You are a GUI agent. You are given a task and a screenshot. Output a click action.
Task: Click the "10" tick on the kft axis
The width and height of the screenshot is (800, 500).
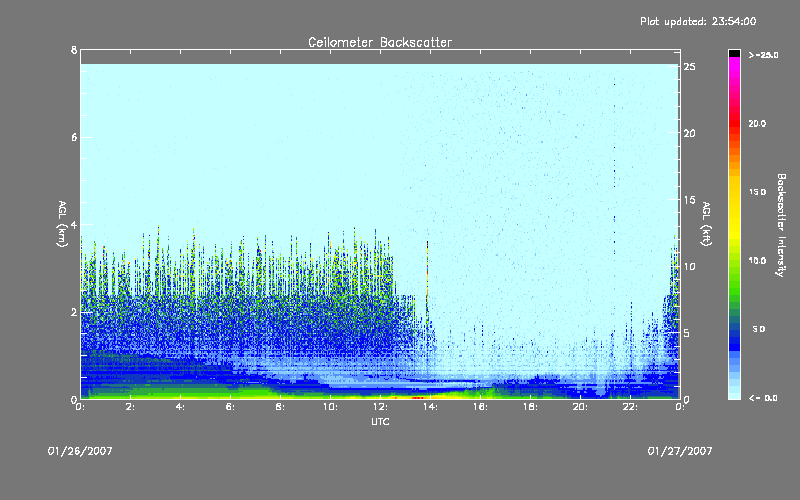pyautogui.click(x=690, y=266)
